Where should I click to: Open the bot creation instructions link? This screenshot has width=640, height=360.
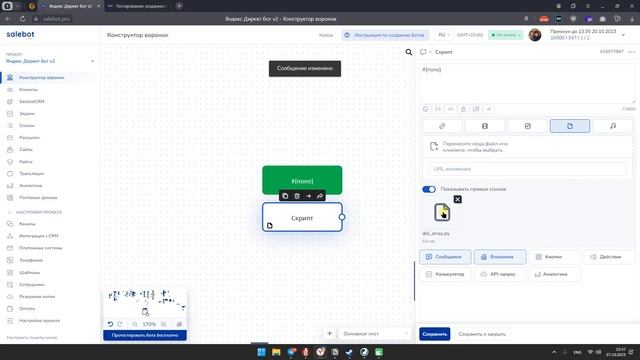pyautogui.click(x=385, y=35)
